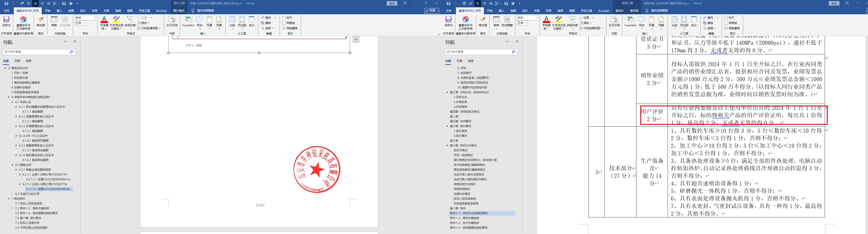This screenshot has width=868, height=234.
Task: Enable 标尺 checkbox in 投标文件 window
Action: (284, 18)
